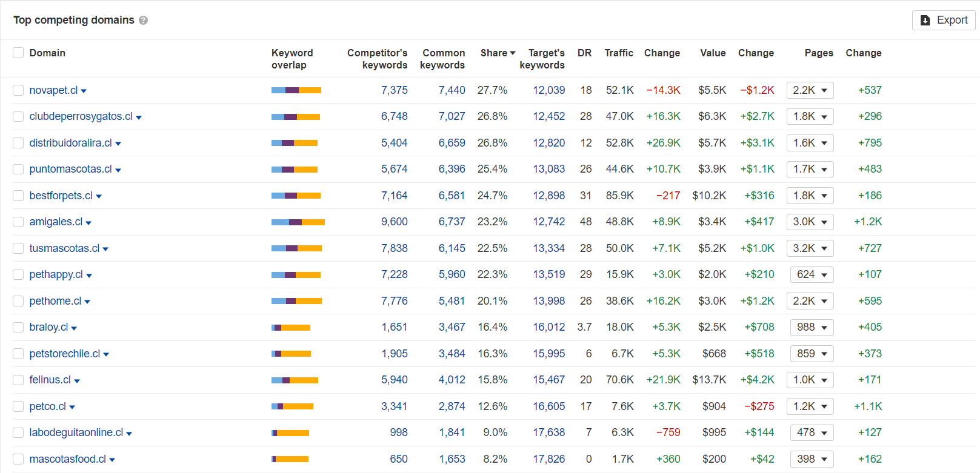Image resolution: width=980 pixels, height=473 pixels.
Task: Check the clubdeperrosygatos.cl row checkbox
Action: pyautogui.click(x=18, y=116)
